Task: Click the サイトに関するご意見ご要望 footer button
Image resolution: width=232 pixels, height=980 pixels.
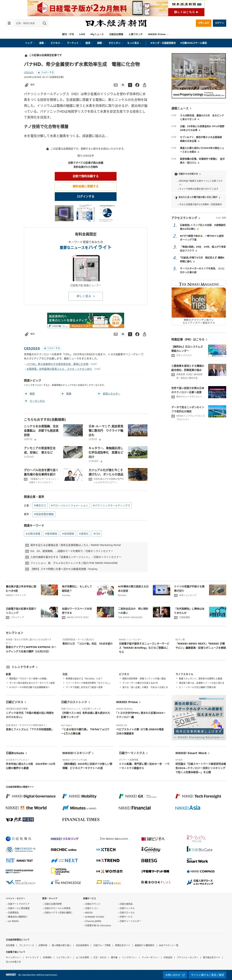Action: point(207,975)
